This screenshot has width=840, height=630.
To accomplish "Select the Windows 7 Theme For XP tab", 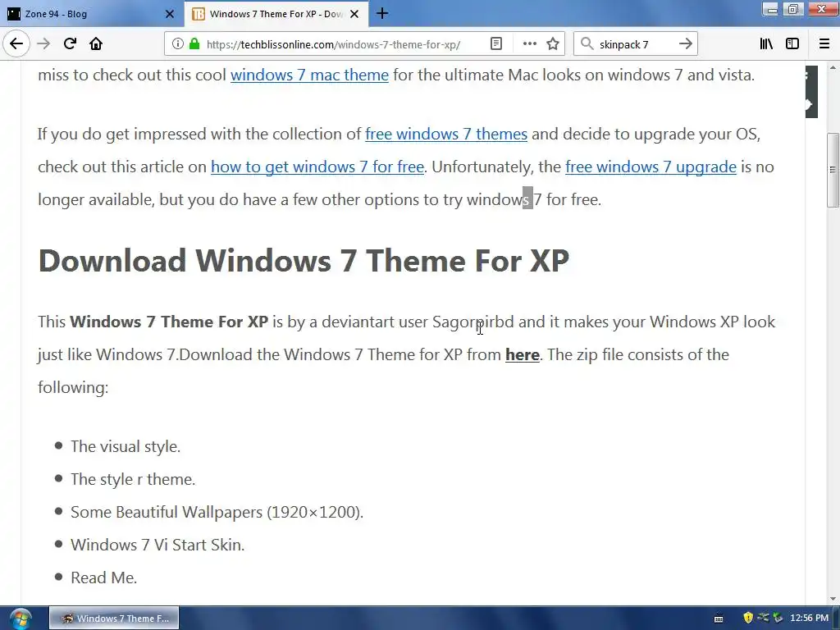I will (276, 14).
